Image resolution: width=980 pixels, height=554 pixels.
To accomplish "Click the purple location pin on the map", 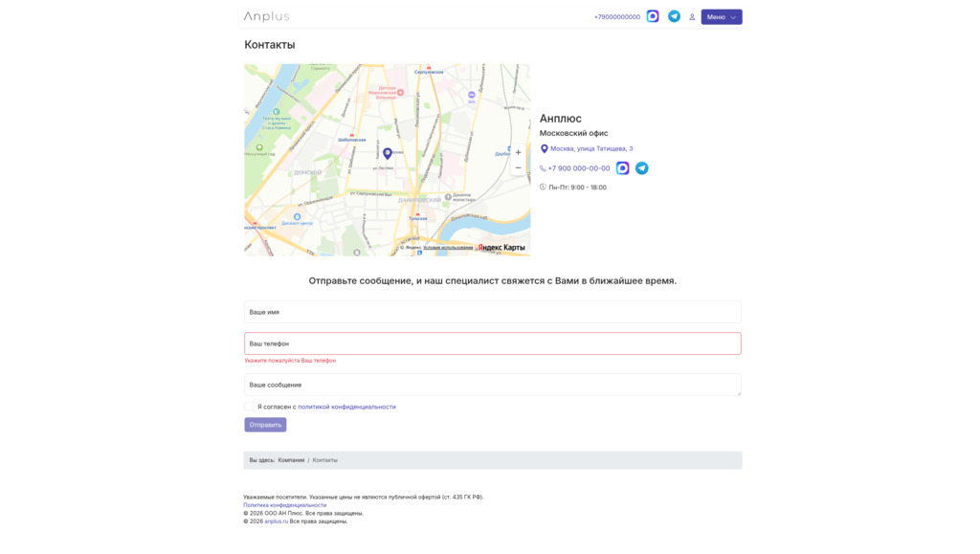I will click(x=387, y=153).
